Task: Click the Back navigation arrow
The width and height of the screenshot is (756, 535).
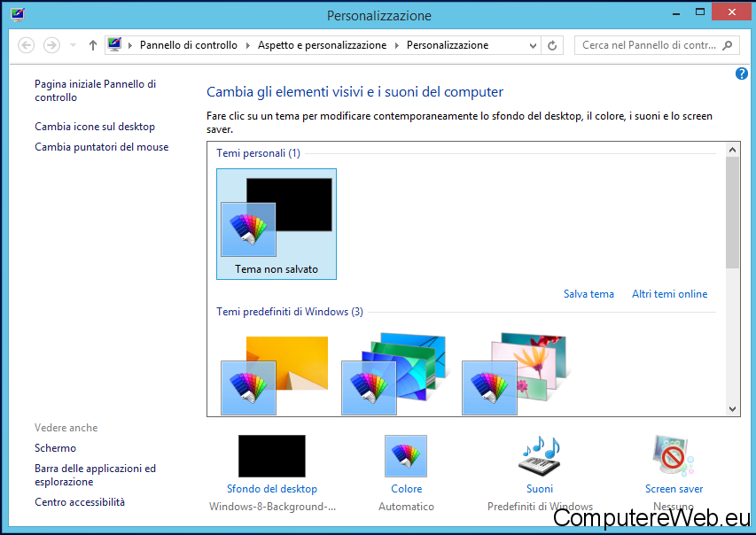Action: click(x=26, y=45)
